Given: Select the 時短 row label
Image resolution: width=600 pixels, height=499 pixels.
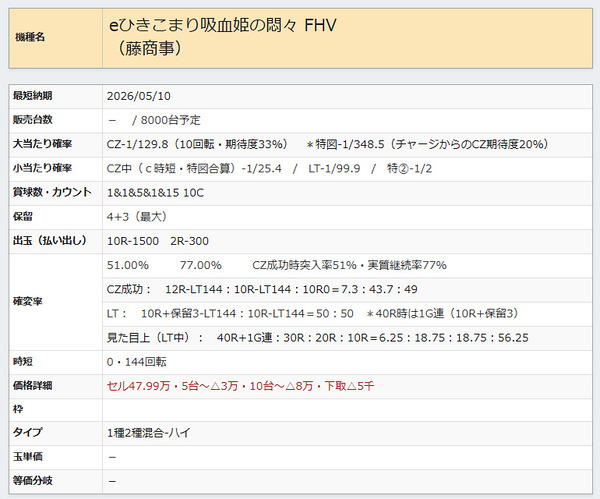Looking at the screenshot, I should 23,361.
